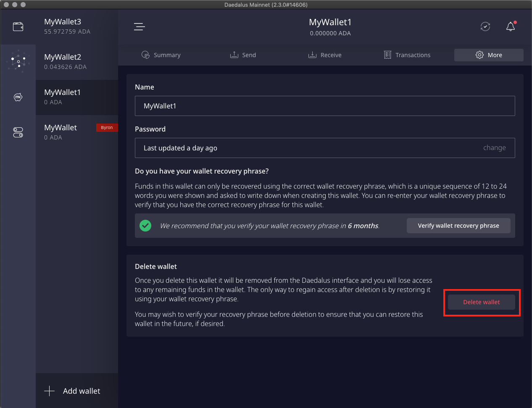Screen dimensions: 532x408
Task: Click the MyWallet1 title in header
Action: point(330,22)
